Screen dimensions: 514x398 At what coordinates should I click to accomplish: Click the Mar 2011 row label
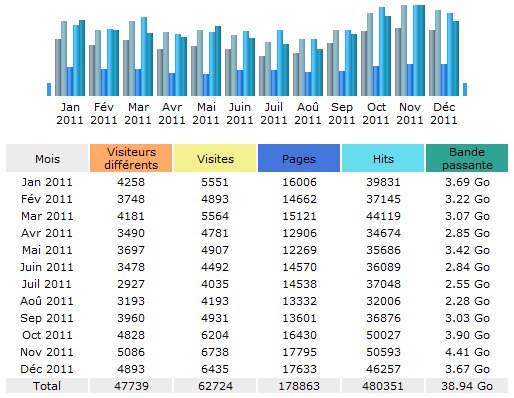tap(47, 216)
